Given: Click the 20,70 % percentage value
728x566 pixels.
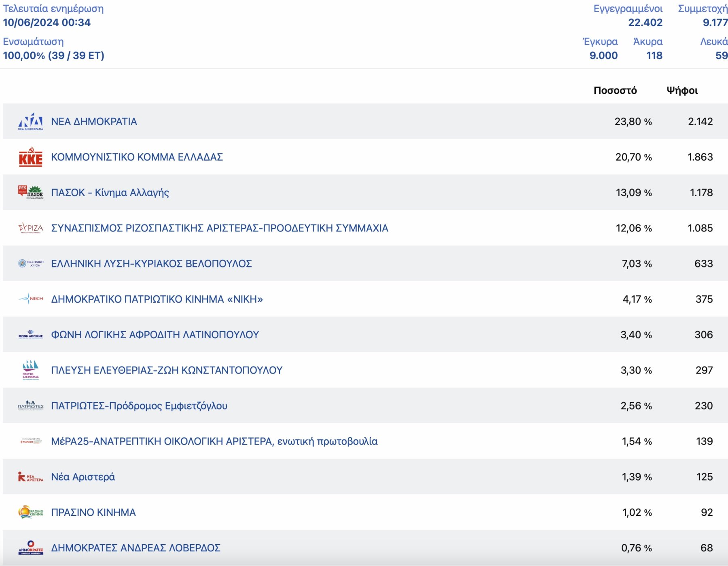Looking at the screenshot, I should [634, 157].
